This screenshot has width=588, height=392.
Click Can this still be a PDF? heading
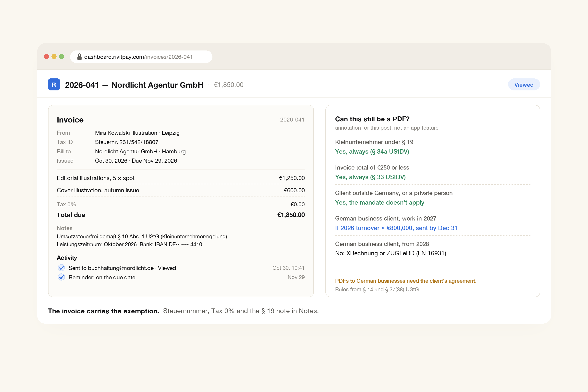372,119
